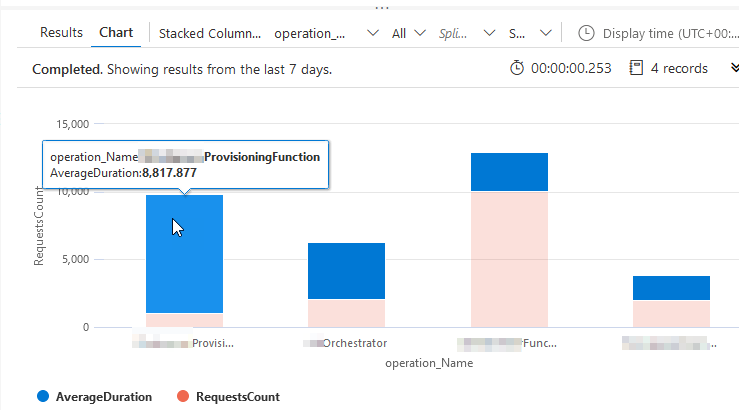Click the tallest bar's pink RequestsCount segment
This screenshot has width=739, height=410.
[509, 258]
